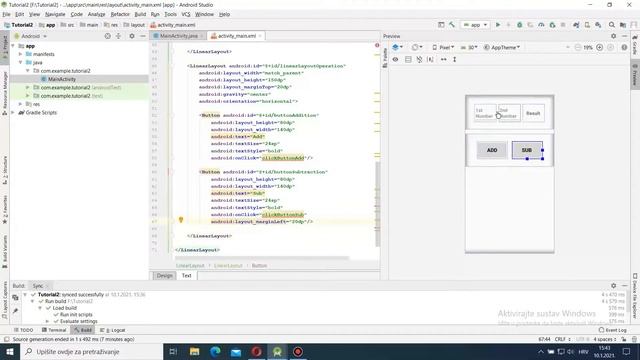Select MainActivity in the project tree
Screen dimensions: 640x360
[61, 79]
